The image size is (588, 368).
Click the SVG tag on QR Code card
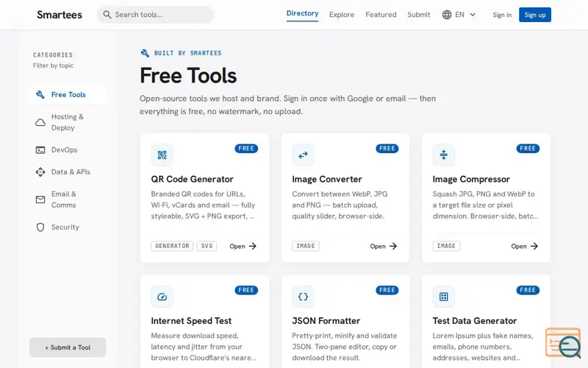tap(207, 246)
